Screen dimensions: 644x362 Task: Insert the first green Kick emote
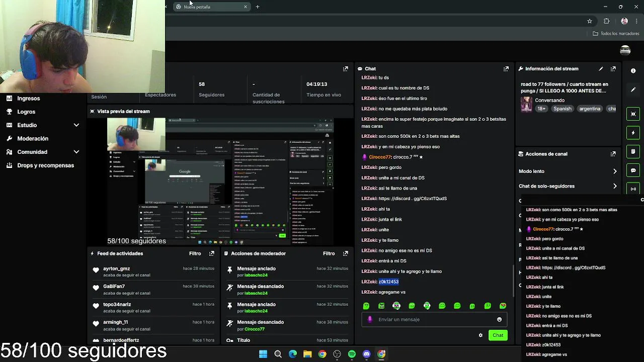(x=366, y=306)
